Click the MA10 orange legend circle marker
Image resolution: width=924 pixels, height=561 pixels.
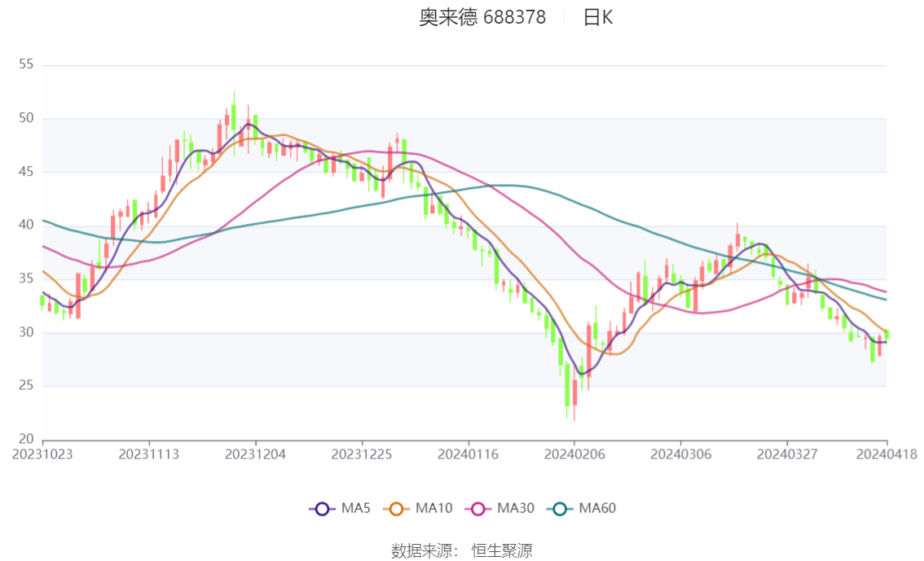(x=397, y=509)
